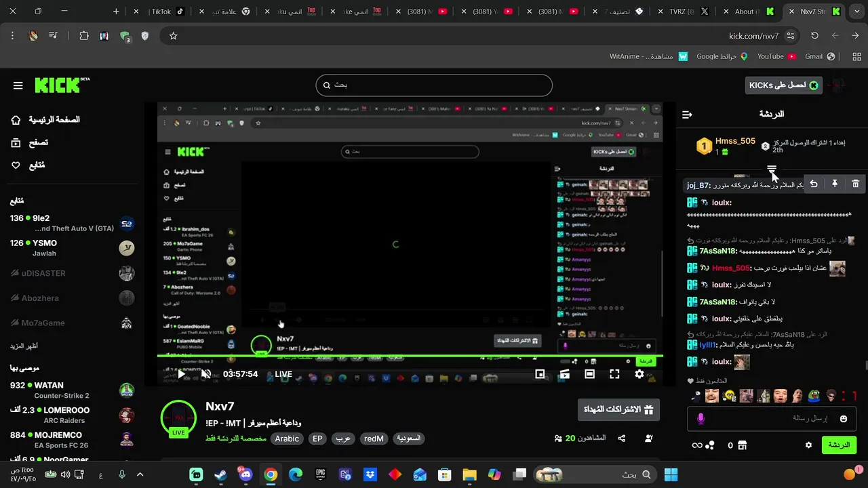Click the Get KICKs button
The image size is (868, 488).
pyautogui.click(x=783, y=85)
